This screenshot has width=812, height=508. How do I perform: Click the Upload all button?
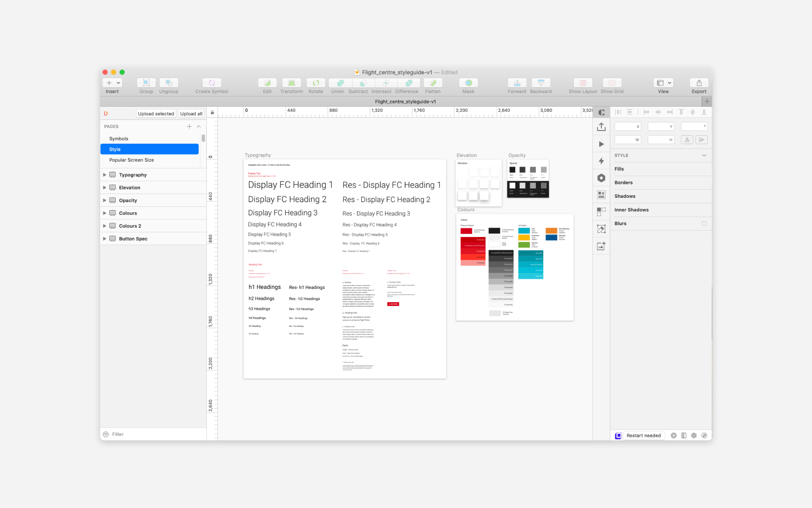pyautogui.click(x=191, y=113)
